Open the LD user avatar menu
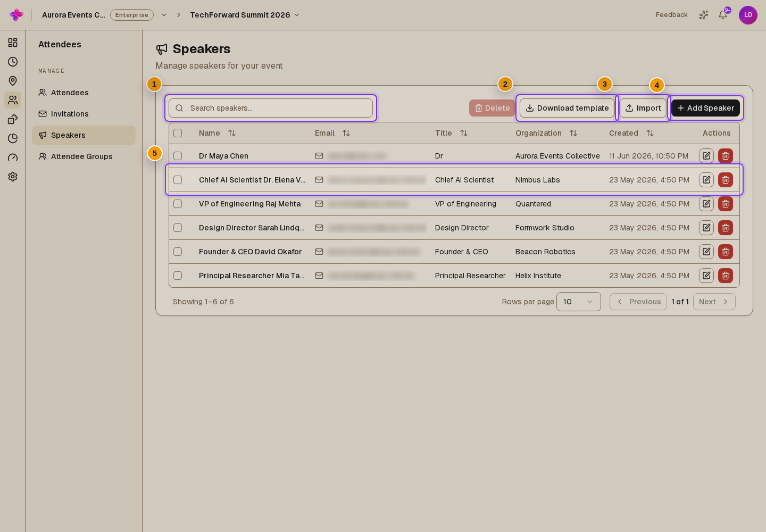 click(748, 15)
